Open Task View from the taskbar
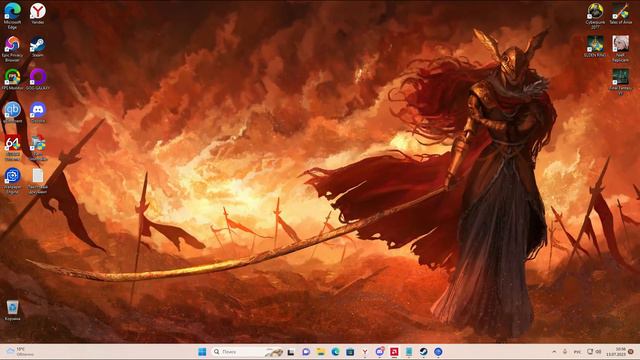Viewport: 640px width, 360px height. tap(291, 352)
